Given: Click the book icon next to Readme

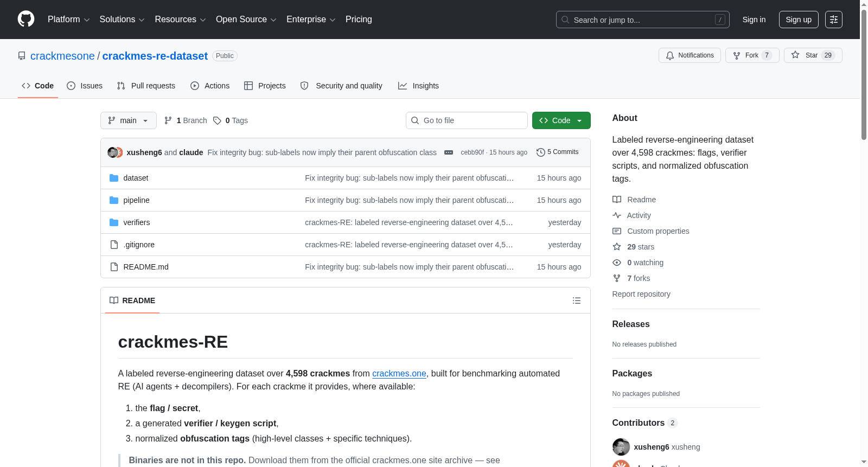Looking at the screenshot, I should point(617,200).
